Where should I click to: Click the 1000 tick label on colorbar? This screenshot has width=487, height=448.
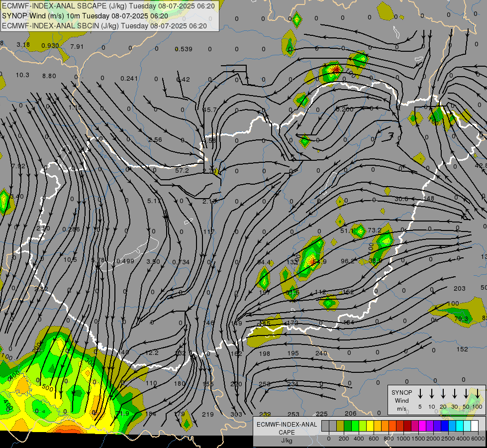(403, 439)
